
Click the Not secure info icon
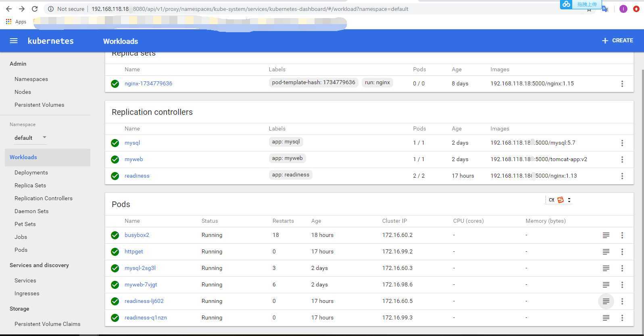(x=51, y=9)
